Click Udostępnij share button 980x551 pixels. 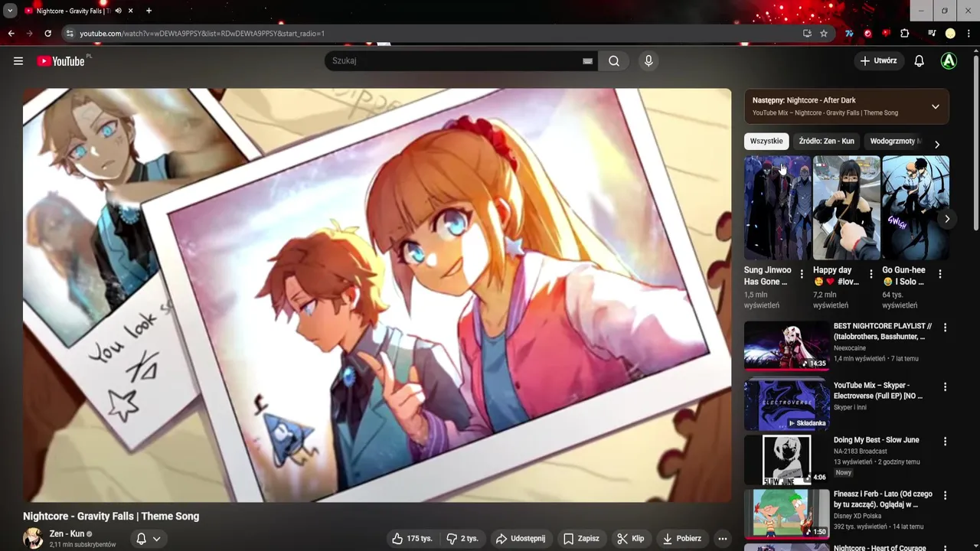click(x=521, y=539)
